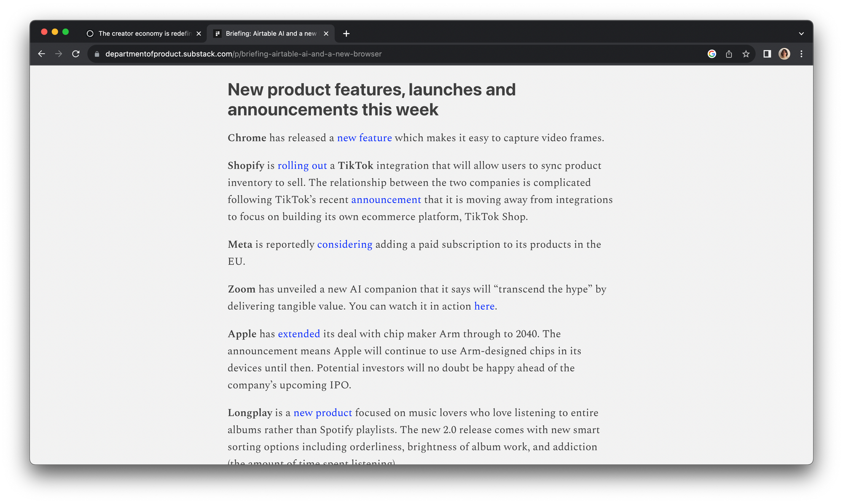
Task: Follow the Shopify 'rolling out' link
Action: [x=302, y=166]
